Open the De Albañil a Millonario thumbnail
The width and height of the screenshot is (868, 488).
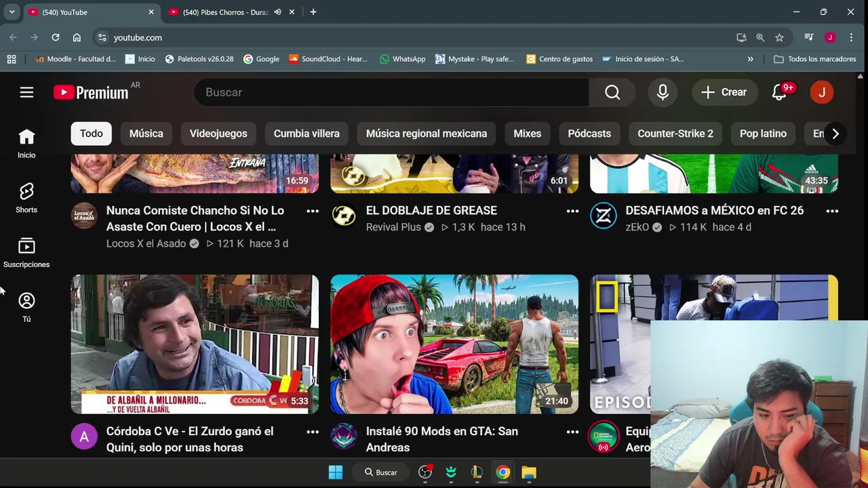click(x=195, y=344)
